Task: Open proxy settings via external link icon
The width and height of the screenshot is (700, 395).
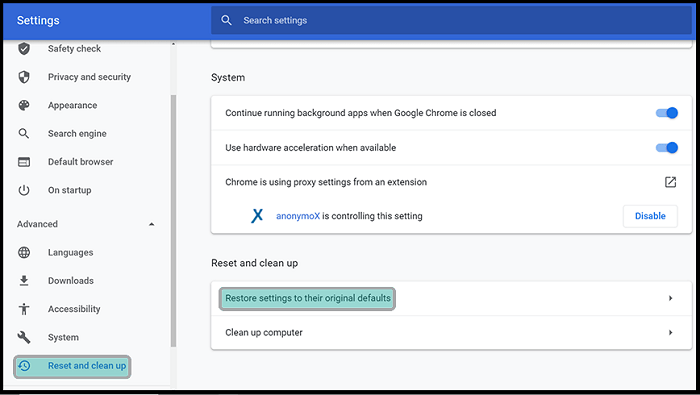Action: [670, 182]
